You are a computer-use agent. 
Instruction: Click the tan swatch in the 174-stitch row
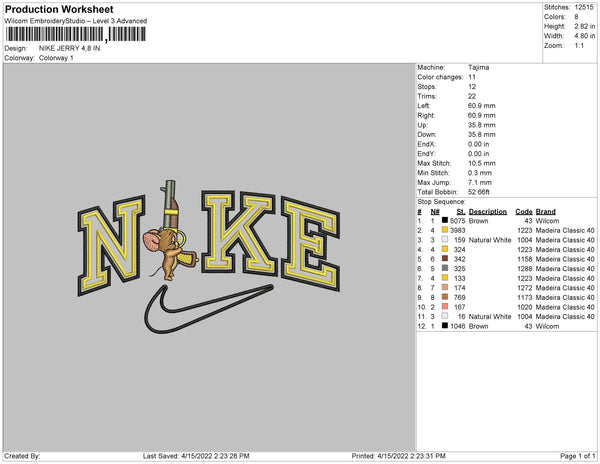[x=445, y=287]
